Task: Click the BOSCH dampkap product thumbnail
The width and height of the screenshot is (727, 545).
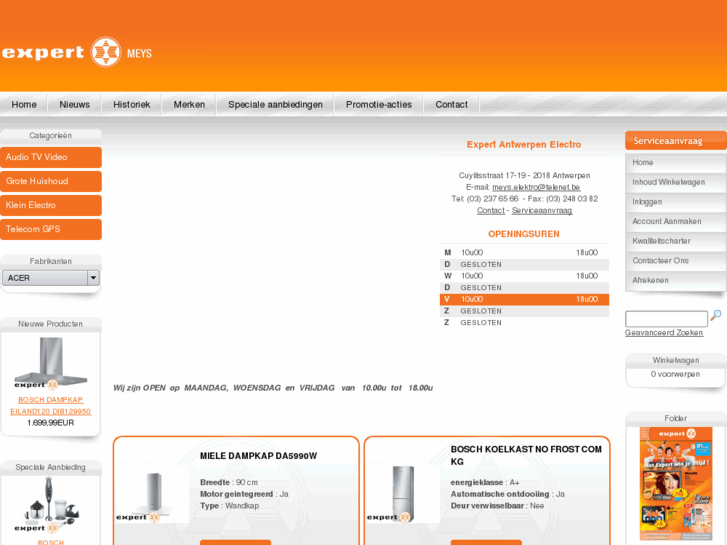Action: 51,363
